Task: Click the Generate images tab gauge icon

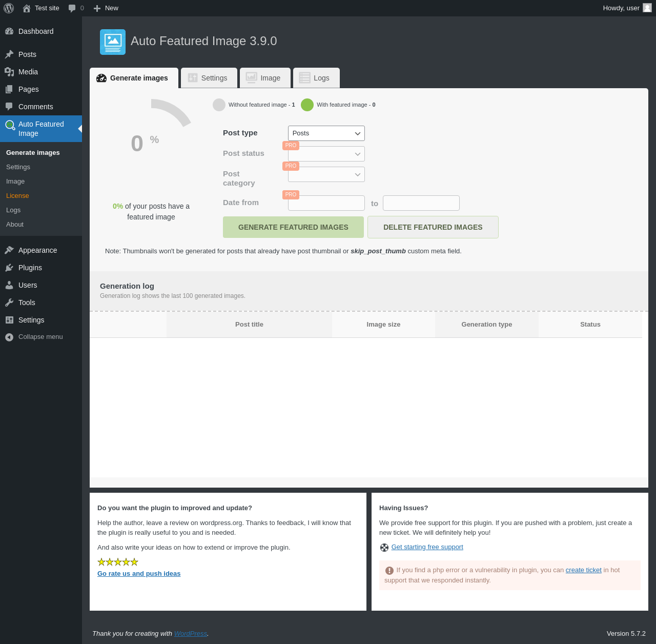Action: 101,78
